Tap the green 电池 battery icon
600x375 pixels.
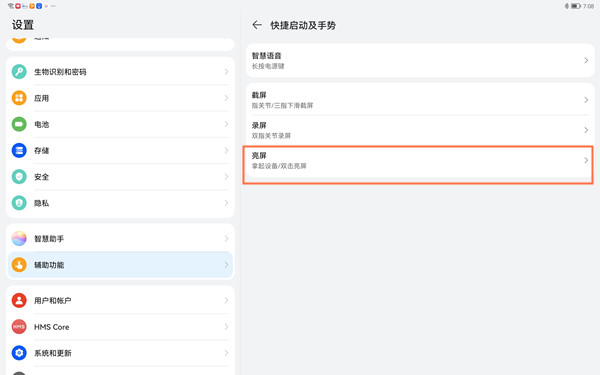pyautogui.click(x=19, y=124)
